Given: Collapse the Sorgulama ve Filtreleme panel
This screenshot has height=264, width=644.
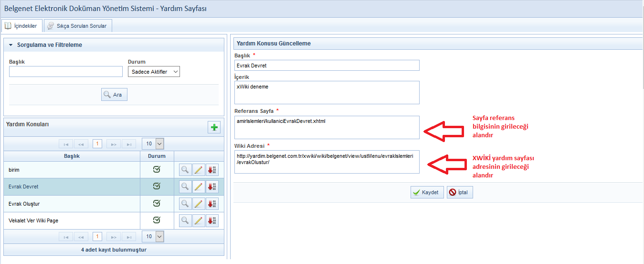Looking at the screenshot, I should 10,45.
